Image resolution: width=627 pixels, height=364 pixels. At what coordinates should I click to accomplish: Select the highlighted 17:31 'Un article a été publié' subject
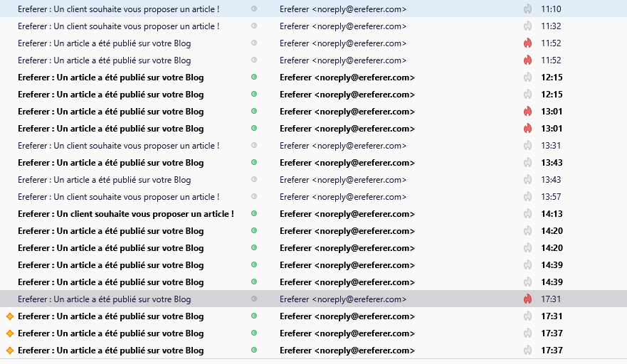pos(105,299)
